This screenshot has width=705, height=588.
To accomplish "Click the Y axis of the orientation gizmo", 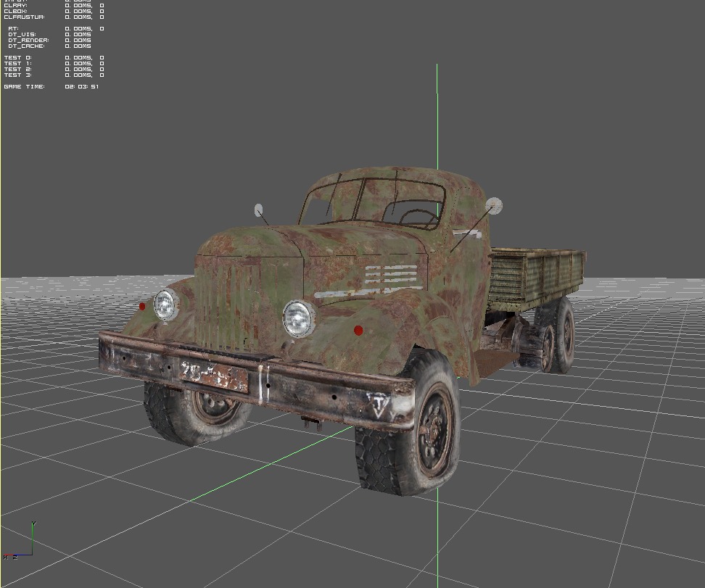I will (x=33, y=539).
